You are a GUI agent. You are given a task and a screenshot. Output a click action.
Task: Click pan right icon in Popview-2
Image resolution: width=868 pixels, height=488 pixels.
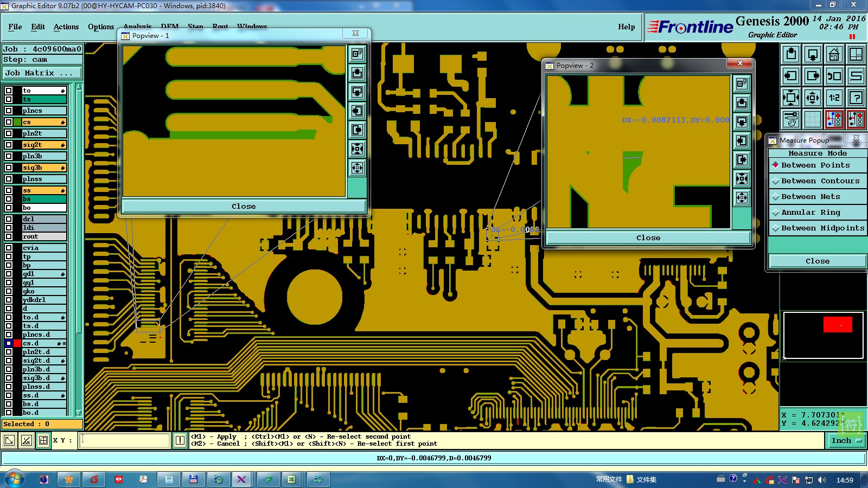point(742,160)
